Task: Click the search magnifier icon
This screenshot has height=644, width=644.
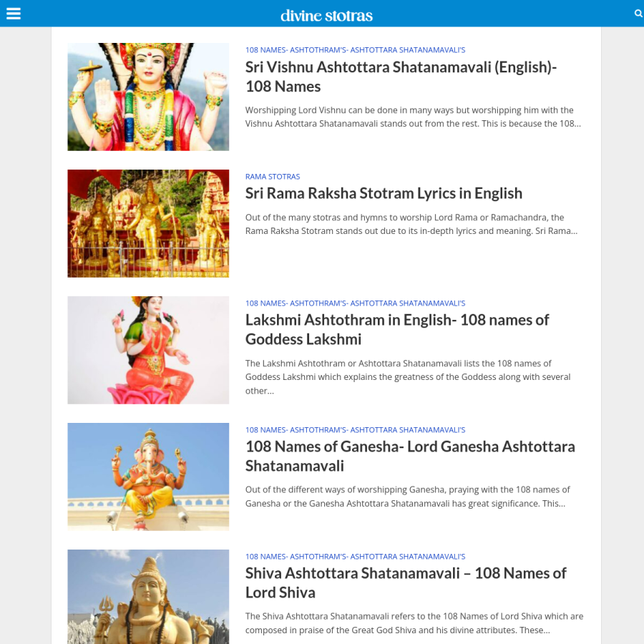Action: click(638, 14)
